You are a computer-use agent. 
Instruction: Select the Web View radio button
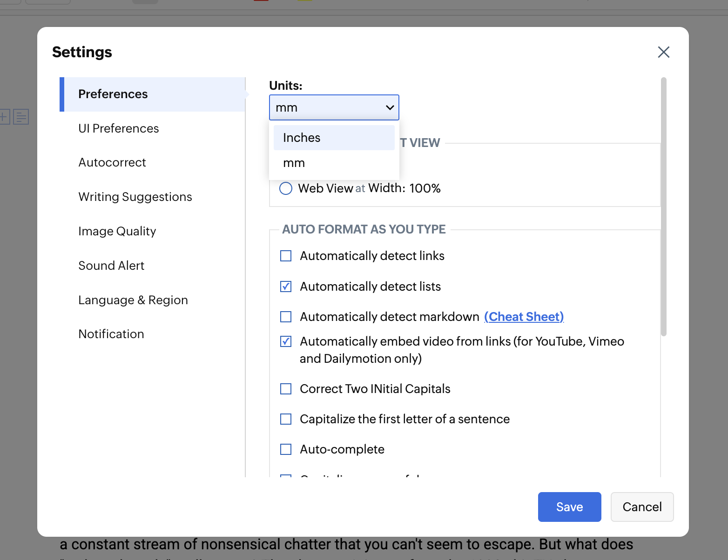286,188
